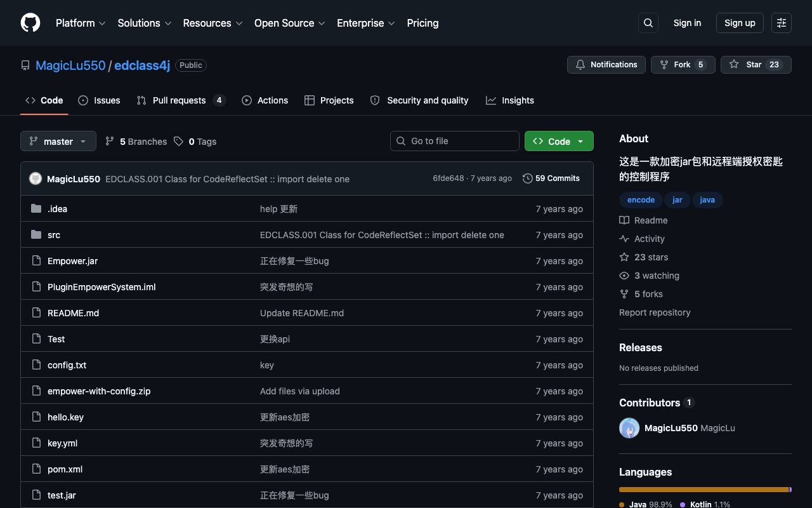Click Report repository link
The width and height of the screenshot is (812, 508).
655,312
